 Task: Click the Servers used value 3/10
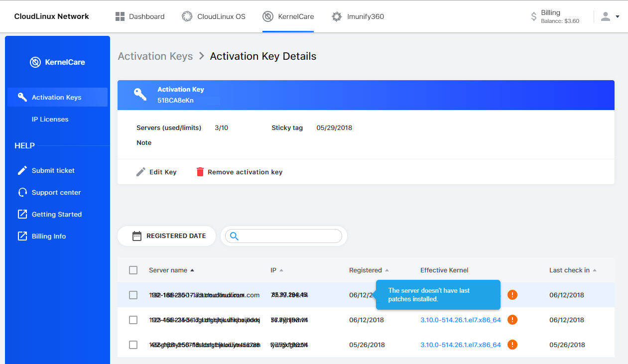[x=222, y=127]
